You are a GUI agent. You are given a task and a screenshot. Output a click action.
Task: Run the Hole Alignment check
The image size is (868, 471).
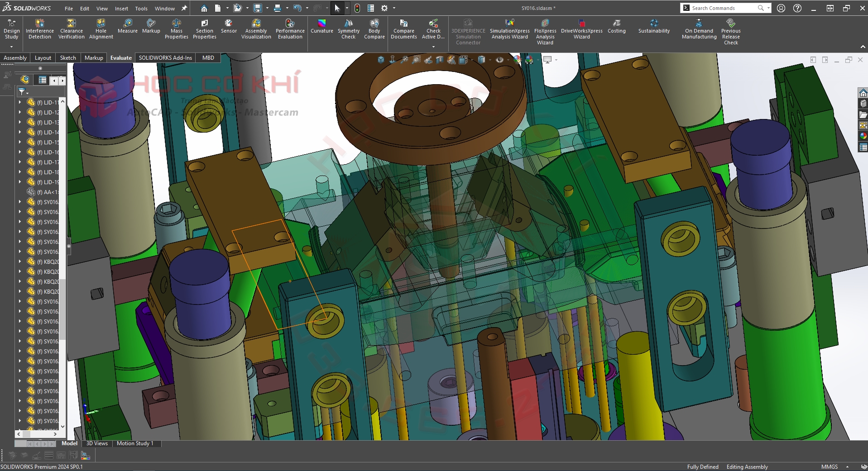pos(101,29)
